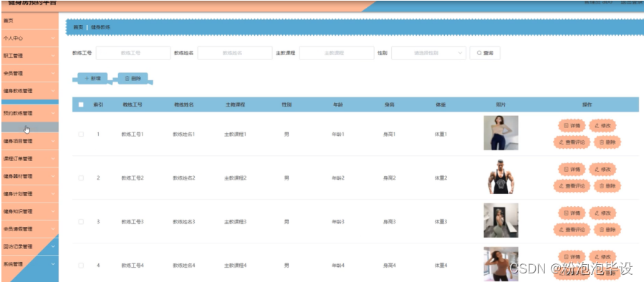Click the 体重1 cell

click(x=441, y=135)
